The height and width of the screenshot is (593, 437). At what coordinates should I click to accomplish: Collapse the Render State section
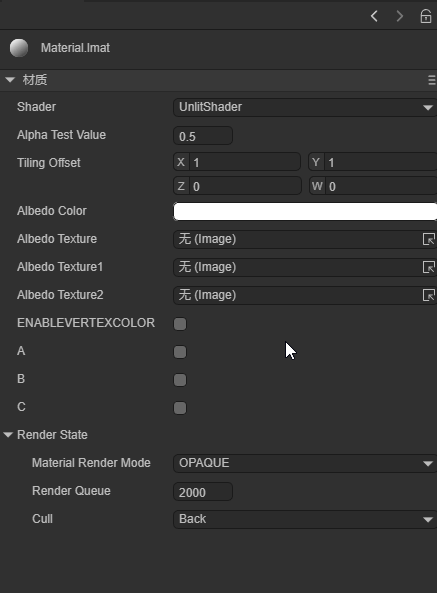[8, 435]
